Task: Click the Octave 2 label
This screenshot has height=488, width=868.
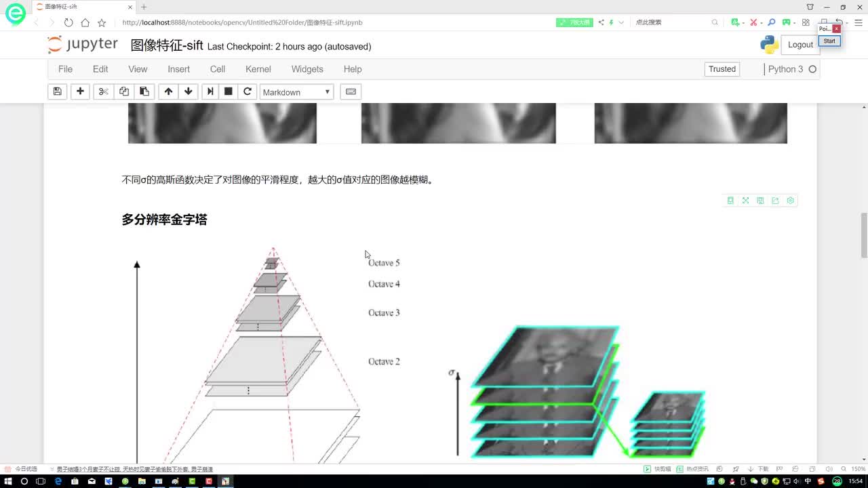Action: pos(384,361)
